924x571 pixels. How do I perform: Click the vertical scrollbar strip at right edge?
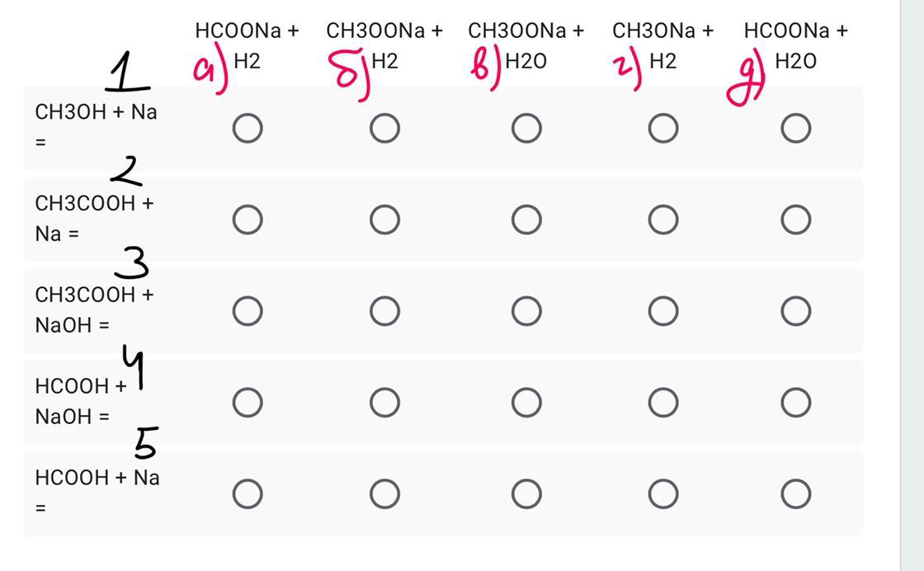(x=912, y=285)
